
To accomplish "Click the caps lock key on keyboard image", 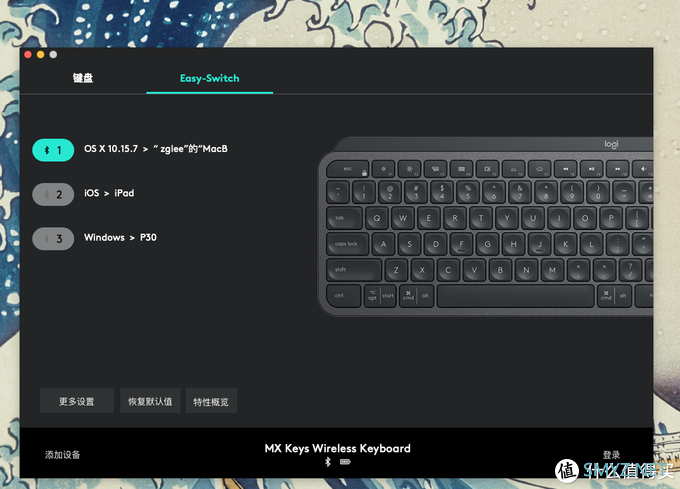I will point(347,244).
